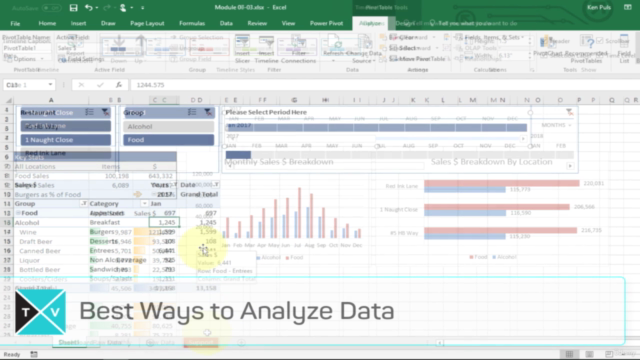Open the MONTHS timeline level dropdown
Image resolution: width=640 pixels, height=360 pixels.
click(x=557, y=125)
